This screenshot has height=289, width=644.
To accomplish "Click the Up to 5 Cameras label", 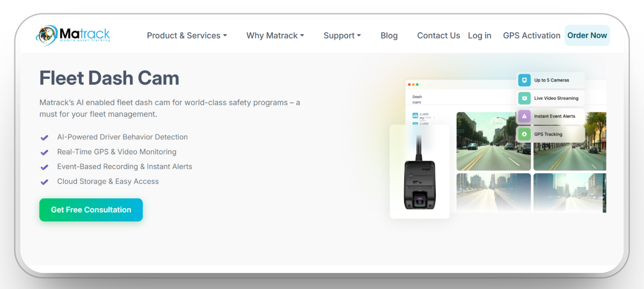I will pyautogui.click(x=551, y=80).
